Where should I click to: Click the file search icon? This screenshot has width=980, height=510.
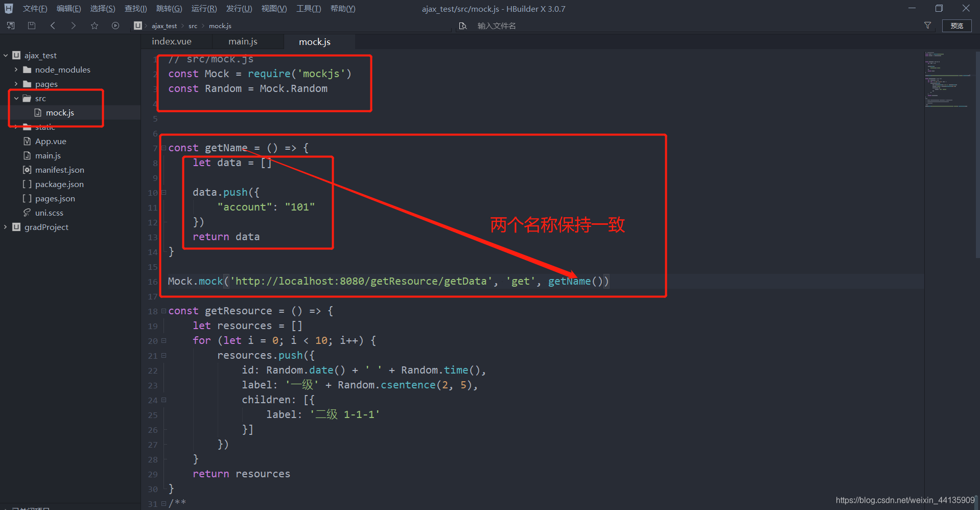(x=463, y=26)
